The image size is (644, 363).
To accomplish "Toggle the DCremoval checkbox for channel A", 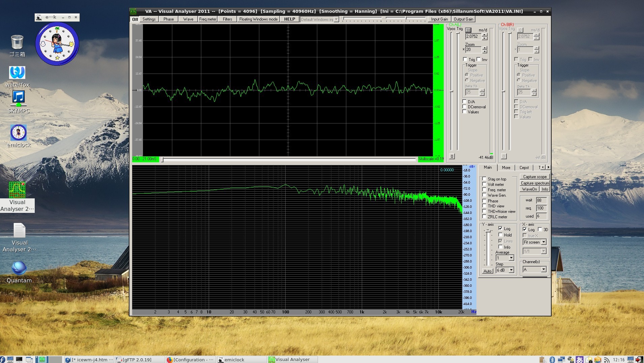I will click(x=465, y=107).
